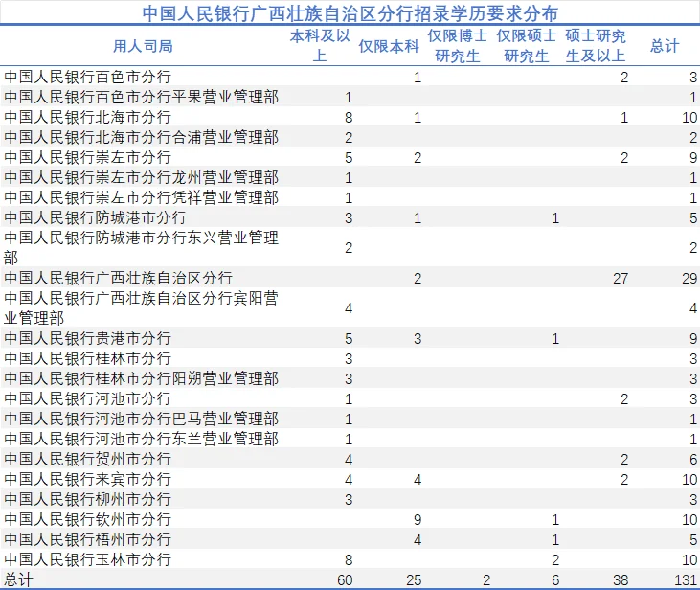The image size is (700, 590).
Task: Click column total 60 in 总计 row
Action: (x=345, y=579)
